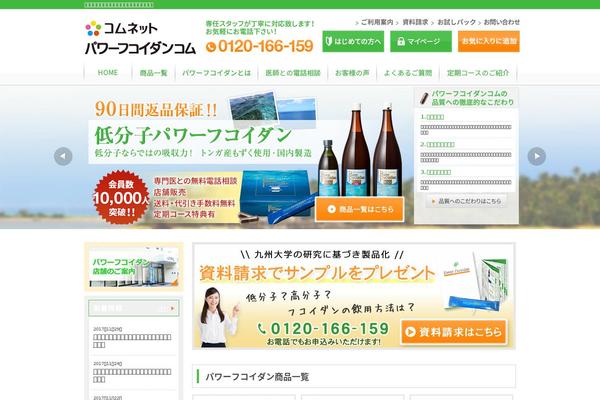Image resolution: width=600 pixels, height=400 pixels.
Task: Click the お気に入りに追加 button
Action: click(x=489, y=41)
